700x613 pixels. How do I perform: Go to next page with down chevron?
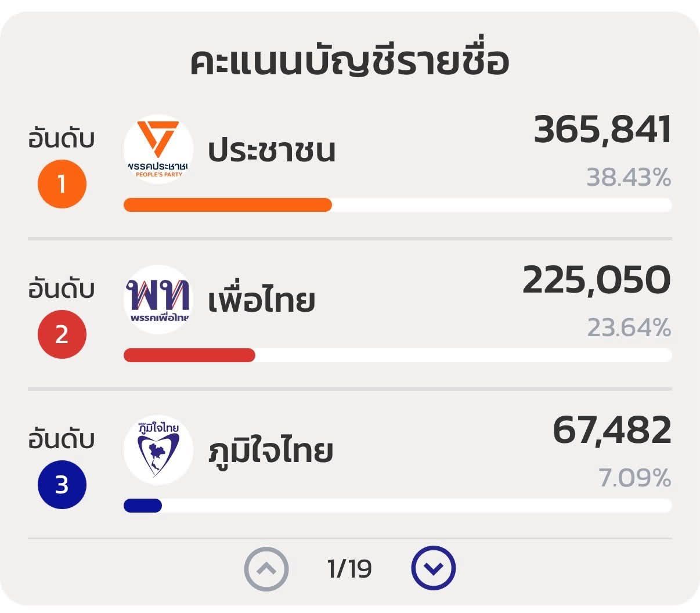tap(433, 568)
